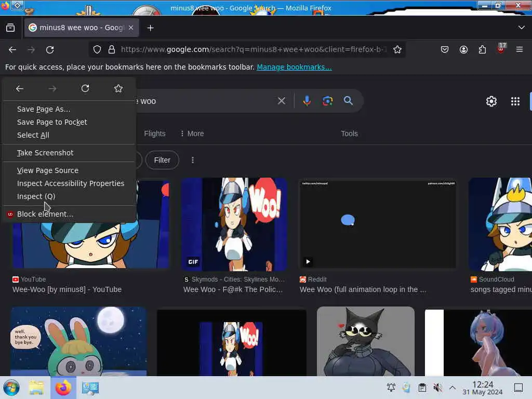Reload page from the navigation toolbar
532x399 pixels.
[50, 50]
